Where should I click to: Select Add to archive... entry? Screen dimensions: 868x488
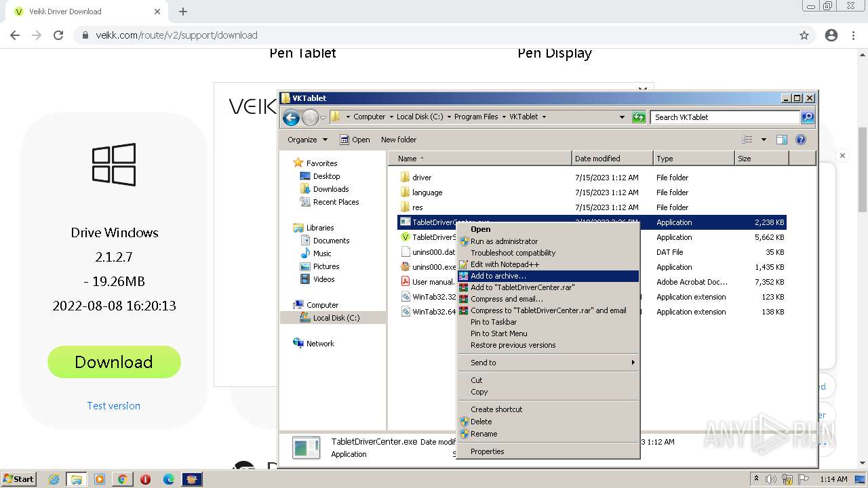point(548,276)
